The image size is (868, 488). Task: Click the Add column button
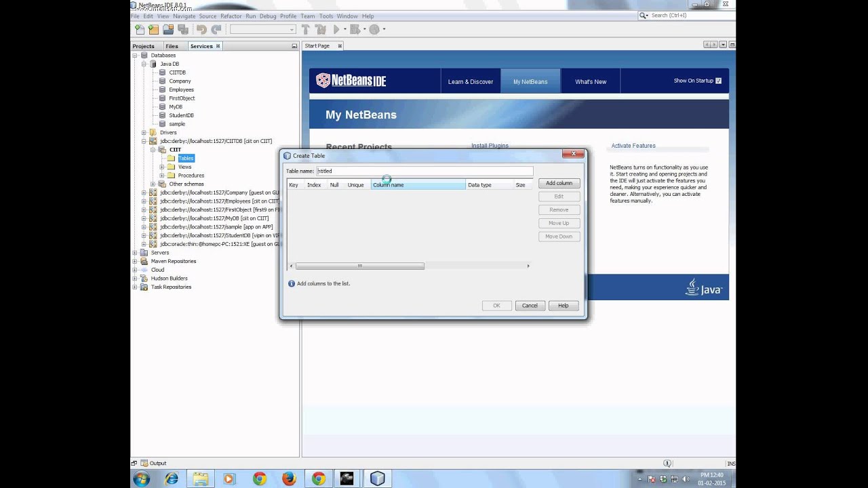(x=559, y=183)
